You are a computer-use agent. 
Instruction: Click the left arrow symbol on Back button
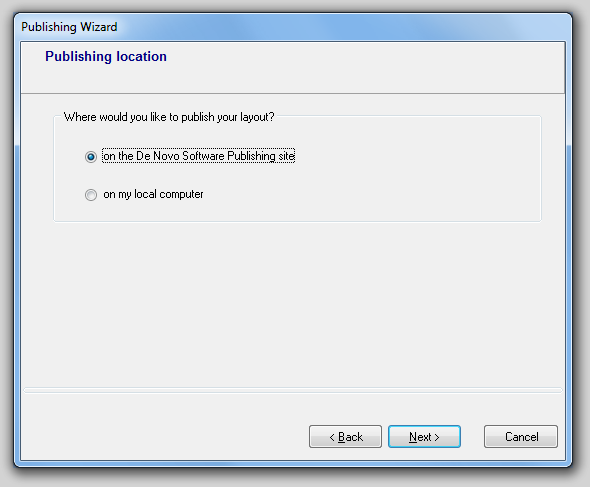point(332,437)
